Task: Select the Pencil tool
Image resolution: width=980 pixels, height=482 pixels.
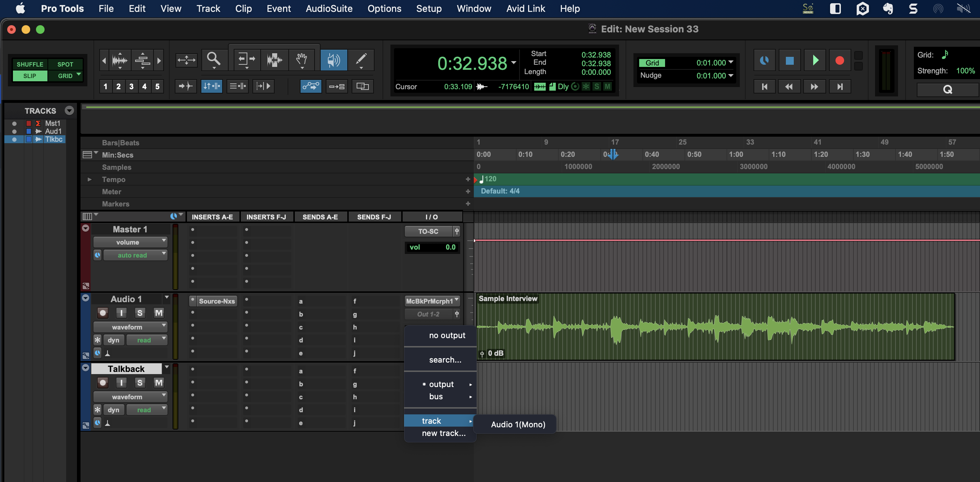Action: point(361,59)
